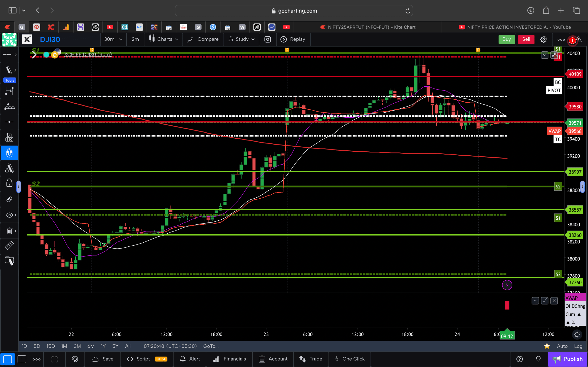Image resolution: width=588 pixels, height=367 pixels.
Task: Click the Sell button
Action: [526, 39]
